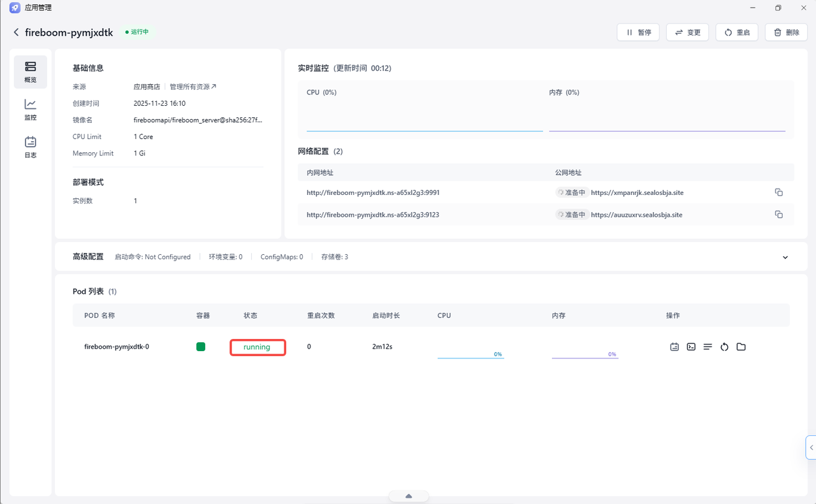Click the 变更 button

coord(687,32)
